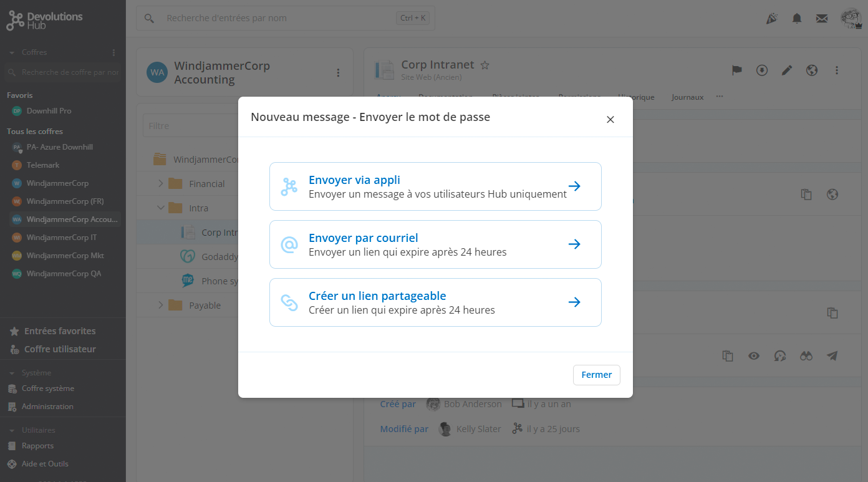Open the user avatar menu
868x482 pixels.
851,19
